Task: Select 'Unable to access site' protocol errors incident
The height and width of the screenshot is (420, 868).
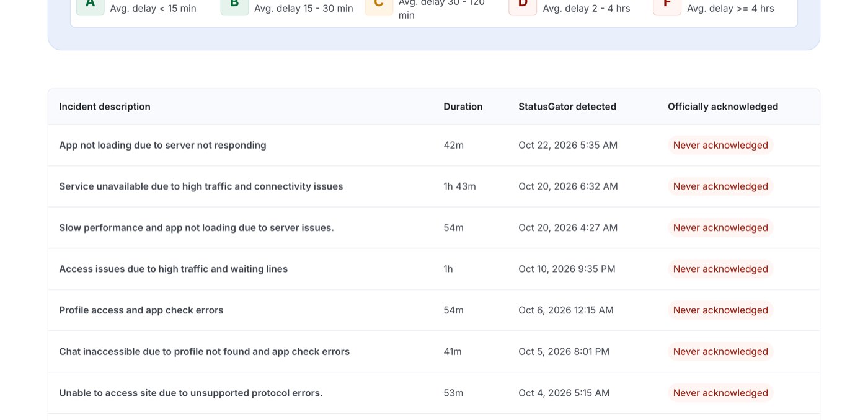Action: pyautogui.click(x=191, y=393)
